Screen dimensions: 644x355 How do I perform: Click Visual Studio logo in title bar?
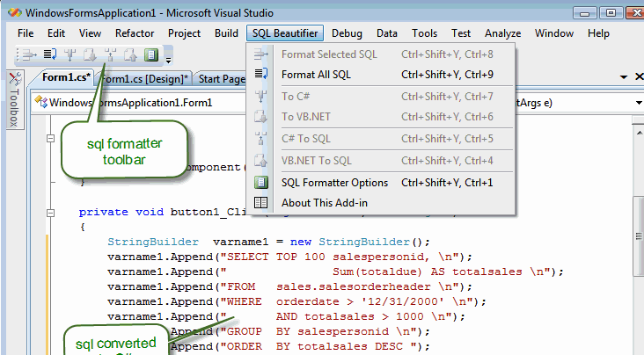[x=15, y=12]
